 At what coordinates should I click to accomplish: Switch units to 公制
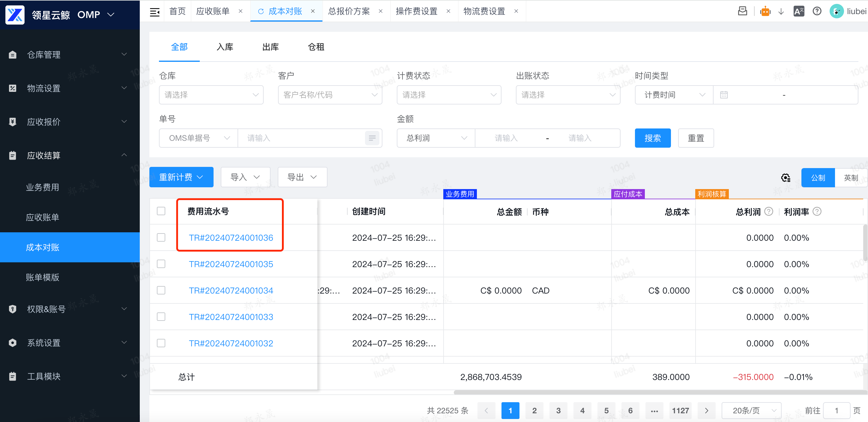[818, 178]
